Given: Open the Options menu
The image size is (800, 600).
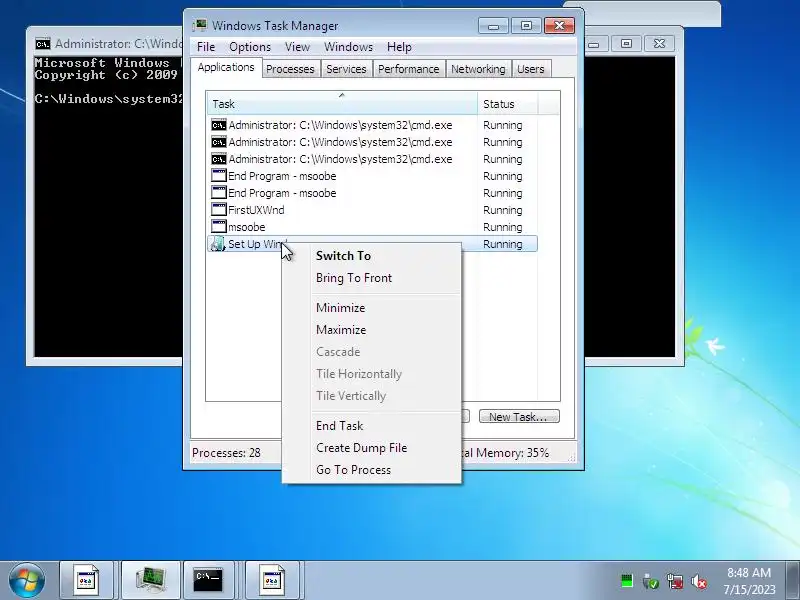Looking at the screenshot, I should (250, 47).
